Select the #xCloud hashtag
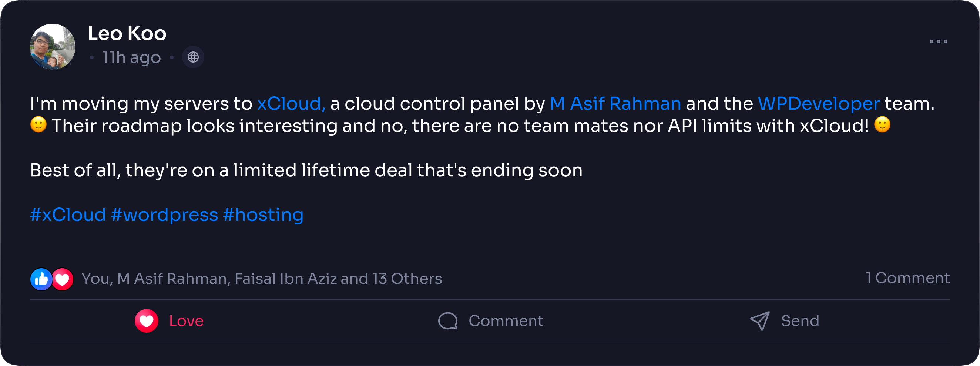Screen dimensions: 980x366 click(x=68, y=215)
